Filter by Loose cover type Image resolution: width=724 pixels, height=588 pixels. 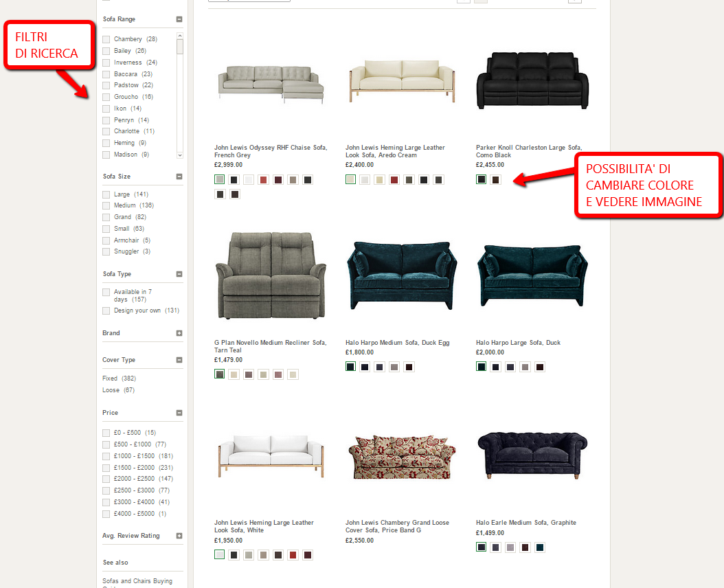click(x=110, y=390)
